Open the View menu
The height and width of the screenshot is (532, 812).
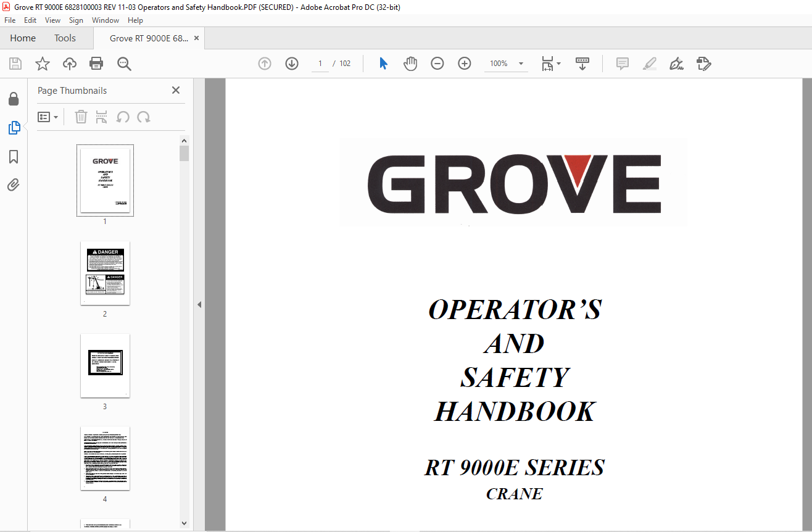[x=53, y=20]
